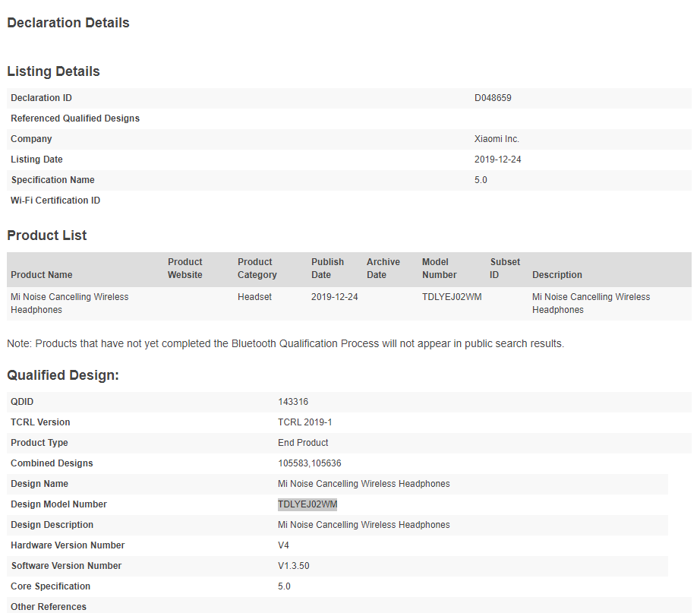Click the Publish Date column header

point(328,268)
